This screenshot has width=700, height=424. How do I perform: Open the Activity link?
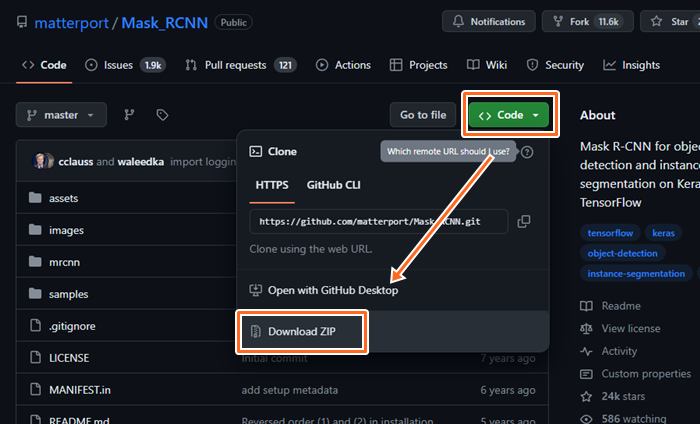coord(619,351)
